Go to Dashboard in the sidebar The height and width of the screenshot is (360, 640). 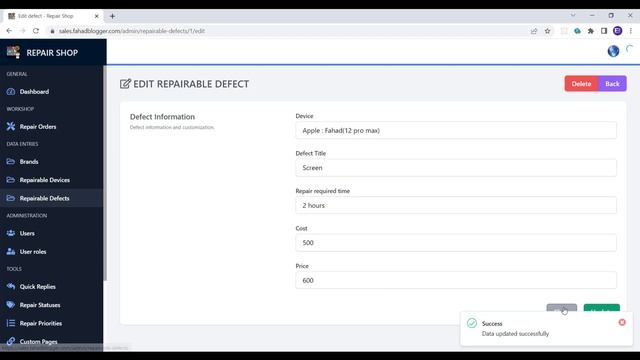34,92
